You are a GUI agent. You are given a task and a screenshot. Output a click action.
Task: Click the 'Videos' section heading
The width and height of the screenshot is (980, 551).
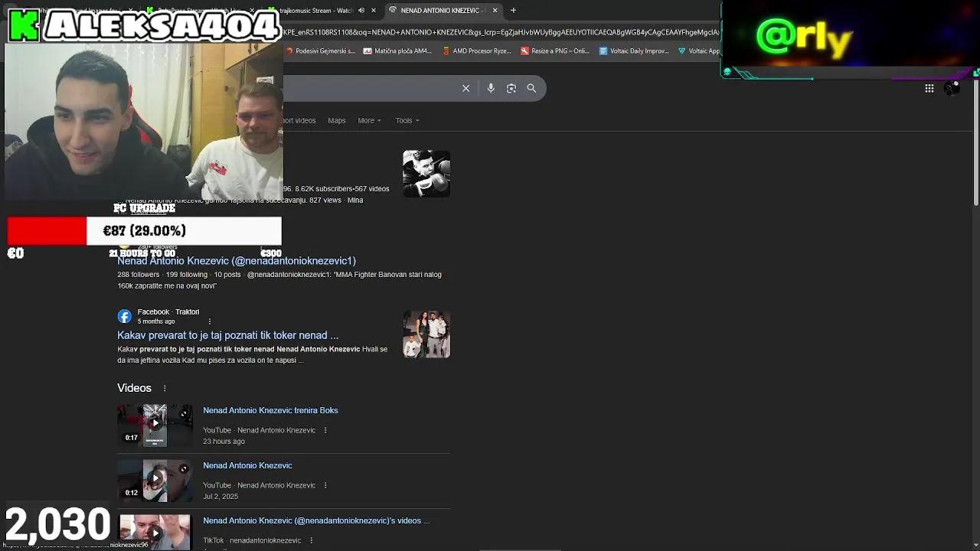[134, 388]
